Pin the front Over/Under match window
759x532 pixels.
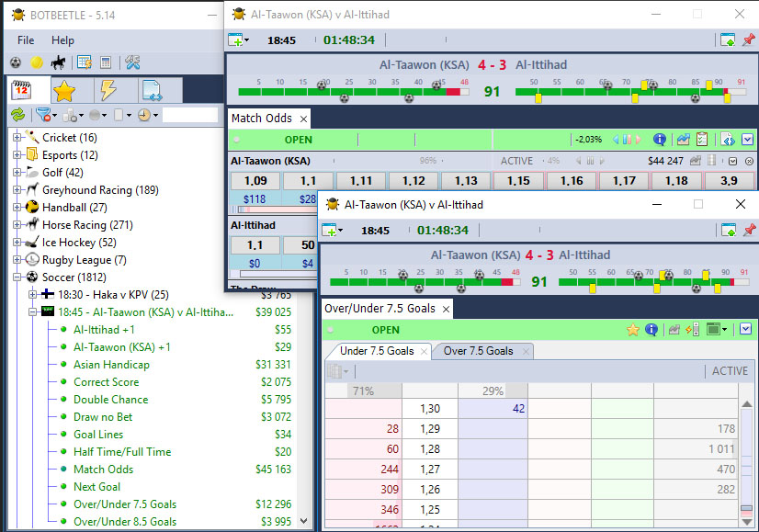[x=750, y=230]
